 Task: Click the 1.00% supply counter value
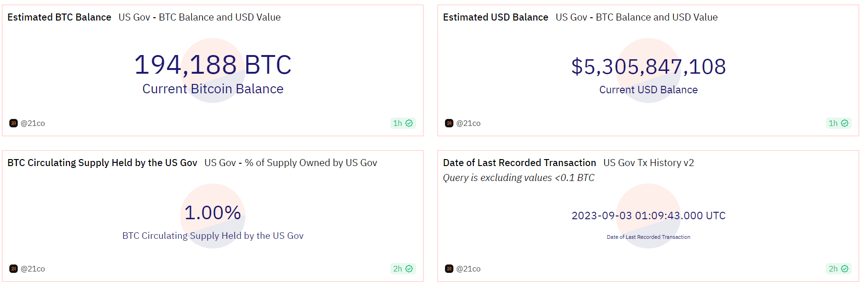(x=213, y=213)
